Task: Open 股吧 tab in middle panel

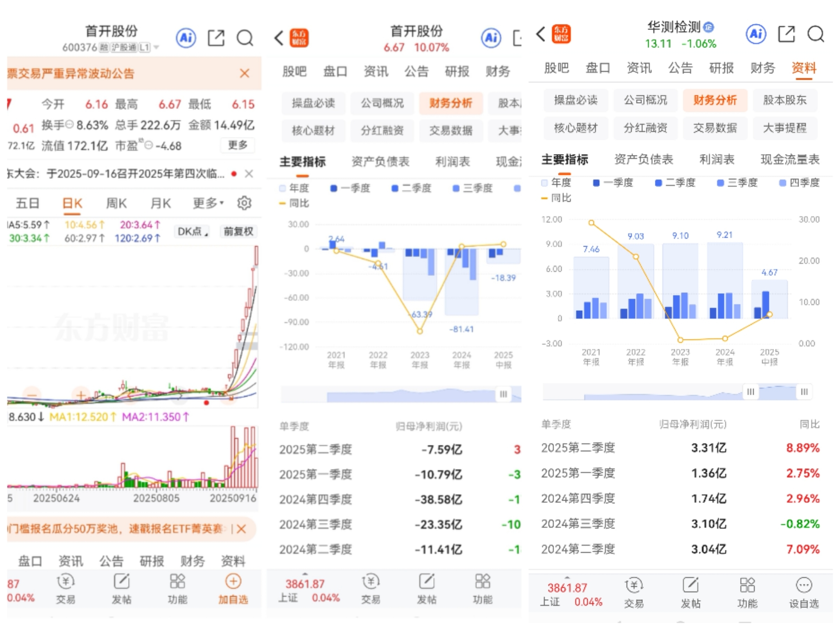Action: [x=294, y=71]
